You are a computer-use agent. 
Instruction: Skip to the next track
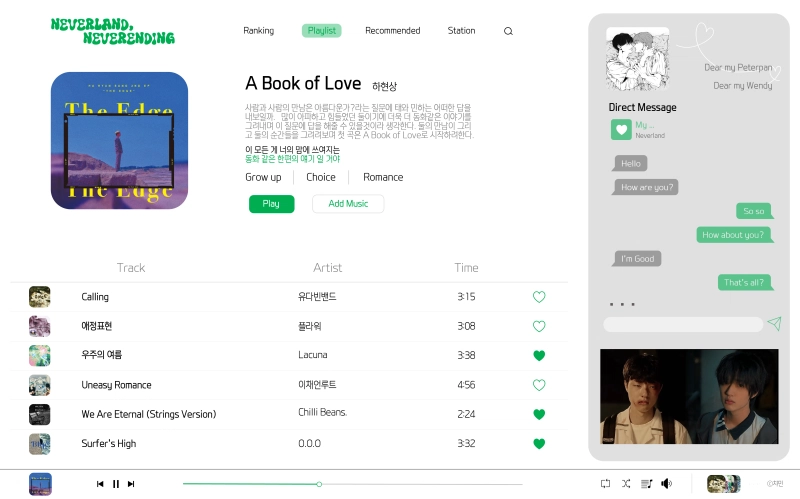coord(131,484)
